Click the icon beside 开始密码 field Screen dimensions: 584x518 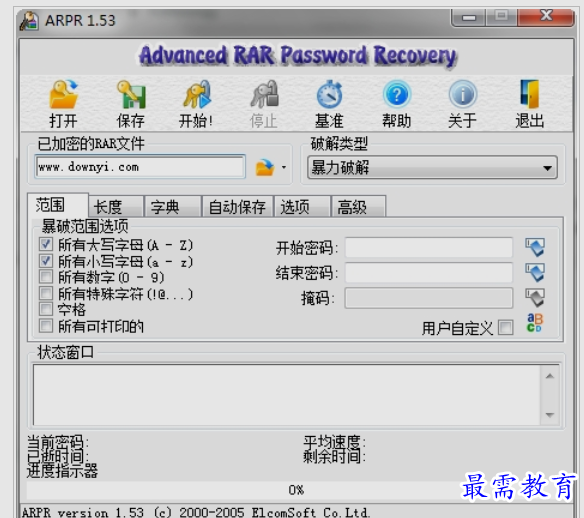click(535, 247)
